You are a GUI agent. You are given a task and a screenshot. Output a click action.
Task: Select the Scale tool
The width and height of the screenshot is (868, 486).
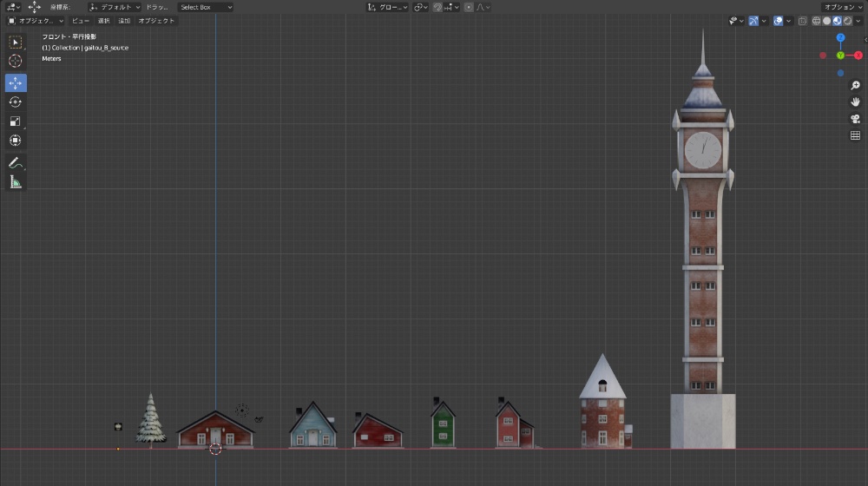tap(16, 121)
